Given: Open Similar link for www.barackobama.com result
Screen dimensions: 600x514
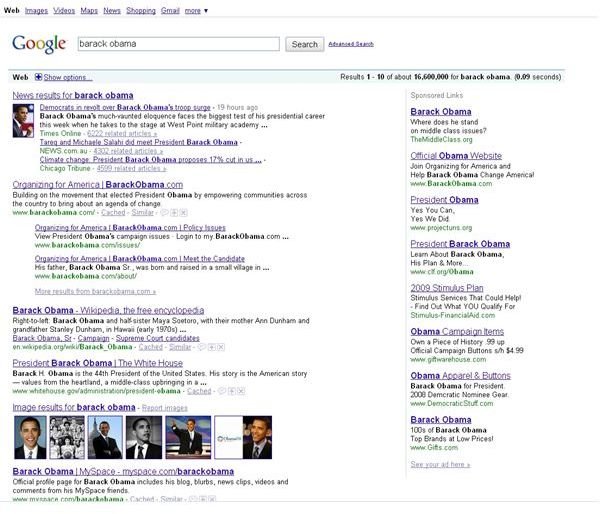Looking at the screenshot, I should point(142,212).
